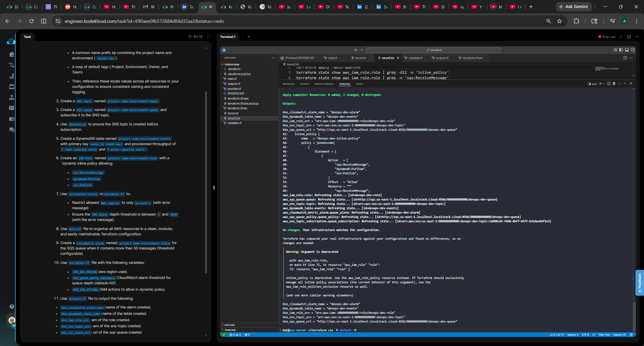Expand the OUTLINE section
This screenshot has width=644, height=346.
[x=229, y=325]
